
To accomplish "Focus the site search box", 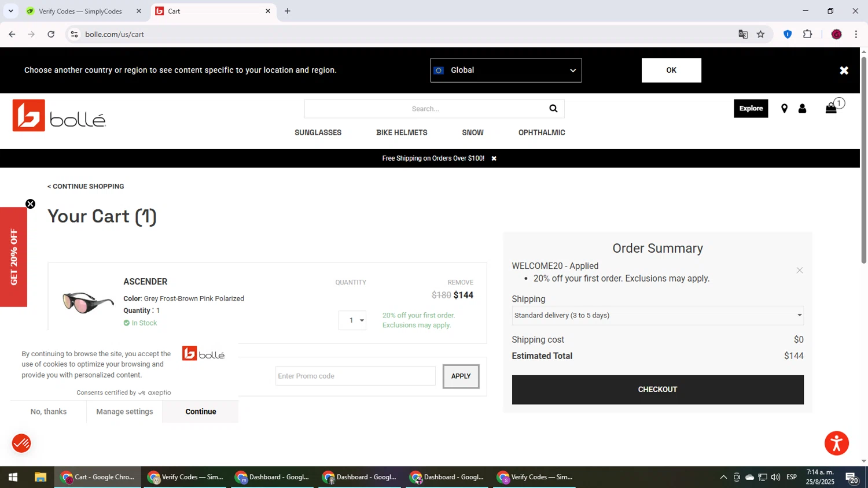I will [425, 109].
